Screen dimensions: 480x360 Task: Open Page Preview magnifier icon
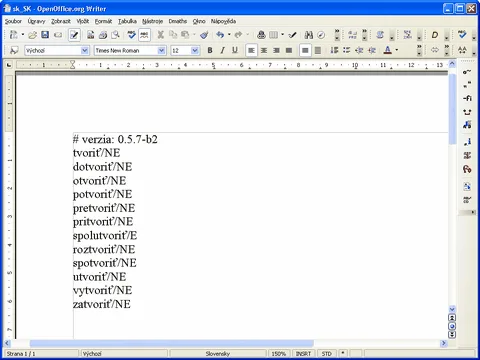(x=116, y=35)
